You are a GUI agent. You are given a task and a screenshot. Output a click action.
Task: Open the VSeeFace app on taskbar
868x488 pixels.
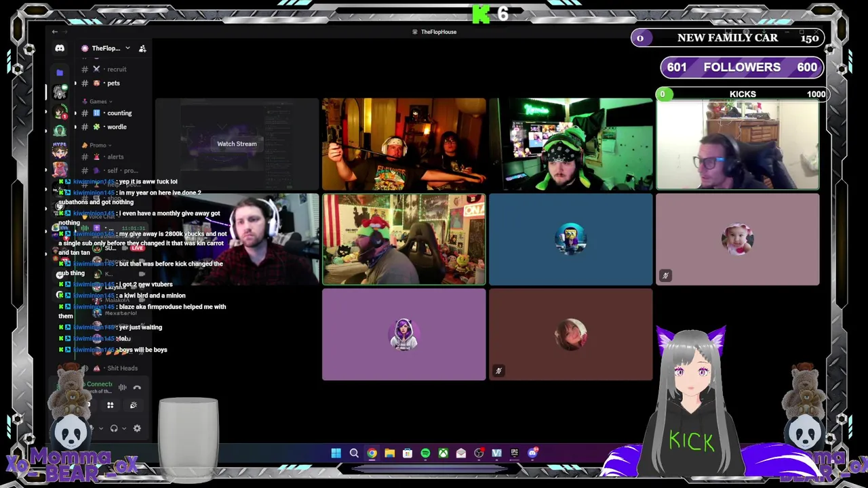(x=496, y=453)
